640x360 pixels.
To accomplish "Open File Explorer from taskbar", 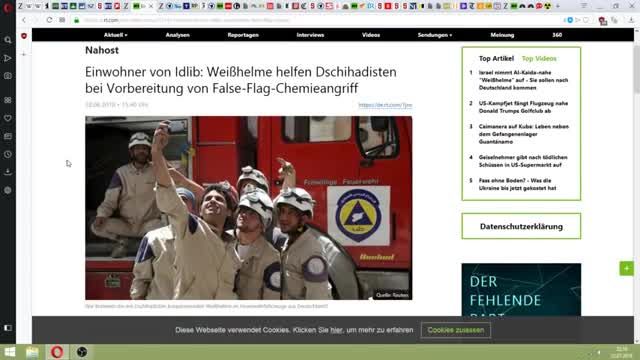I will [32, 352].
